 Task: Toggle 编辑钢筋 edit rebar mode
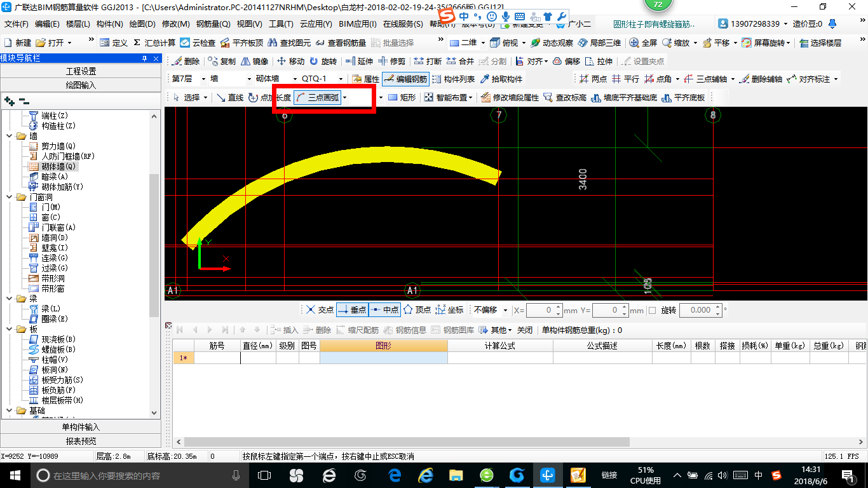(405, 79)
